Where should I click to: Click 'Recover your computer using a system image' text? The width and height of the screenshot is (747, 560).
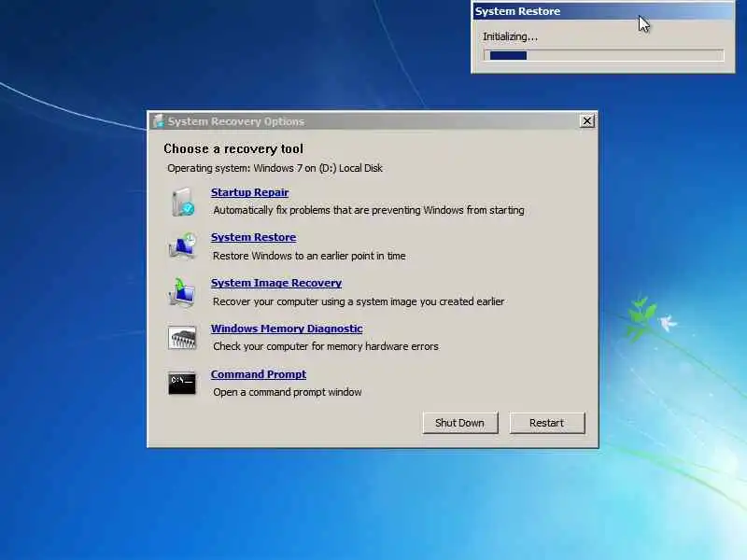(x=359, y=301)
